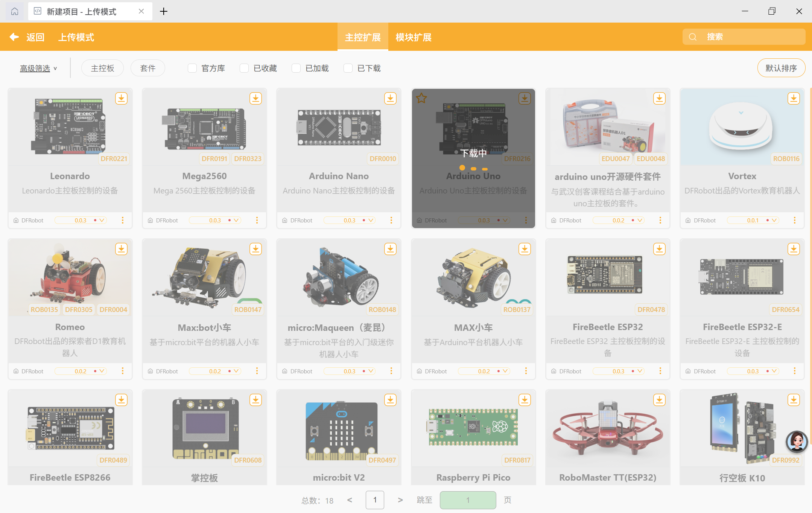This screenshot has height=513, width=812.
Task: Click the 跳至 page number input
Action: [468, 500]
